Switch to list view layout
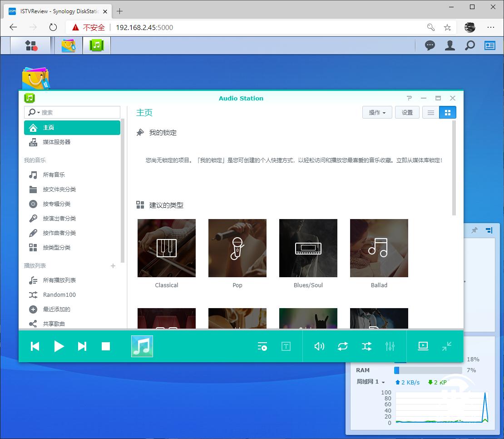 coord(430,112)
